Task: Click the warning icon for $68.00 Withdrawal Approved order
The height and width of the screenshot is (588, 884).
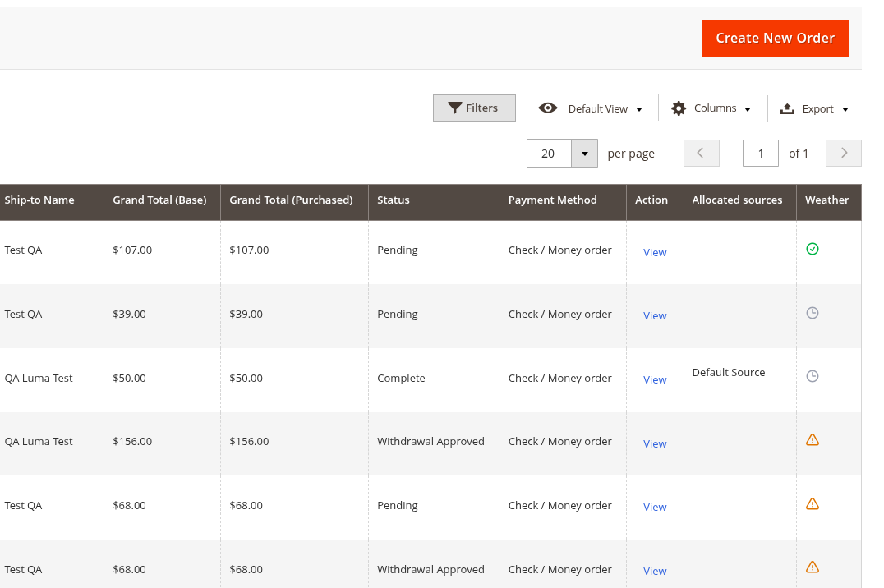Action: coord(813,567)
